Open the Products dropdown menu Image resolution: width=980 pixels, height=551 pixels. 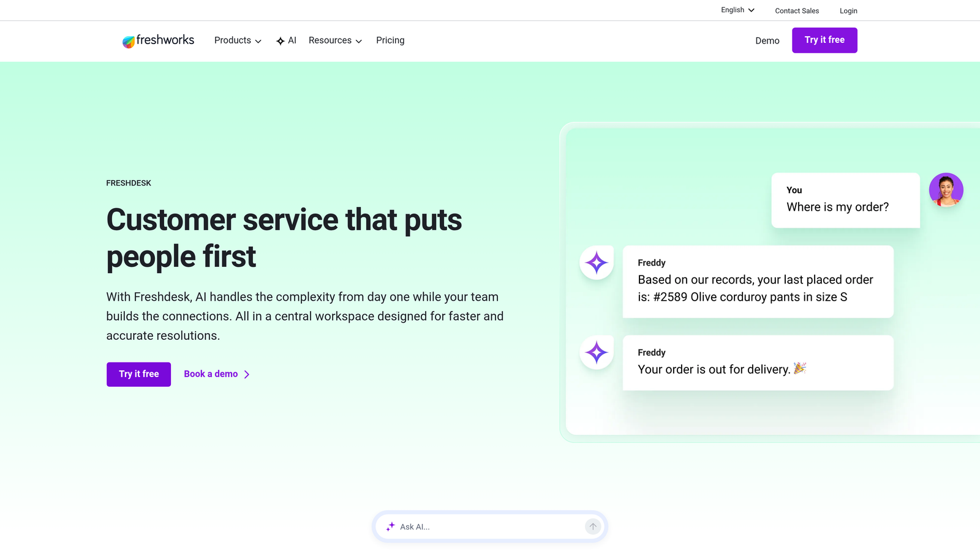coord(233,40)
